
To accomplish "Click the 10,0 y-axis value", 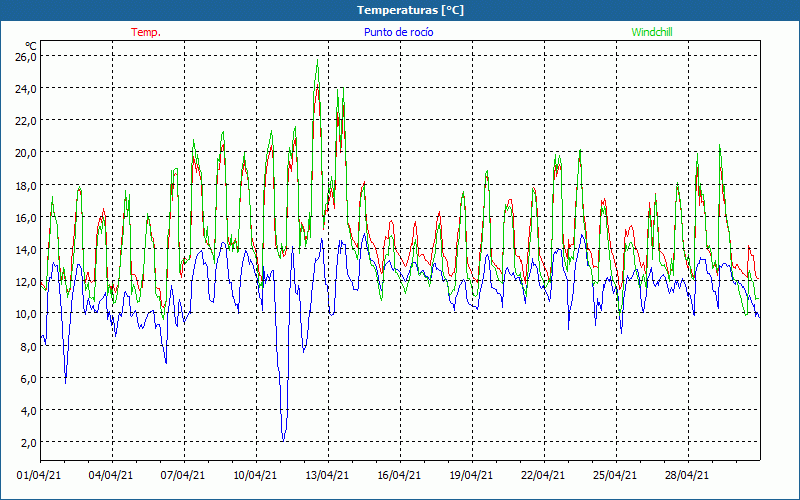I will pos(26,314).
